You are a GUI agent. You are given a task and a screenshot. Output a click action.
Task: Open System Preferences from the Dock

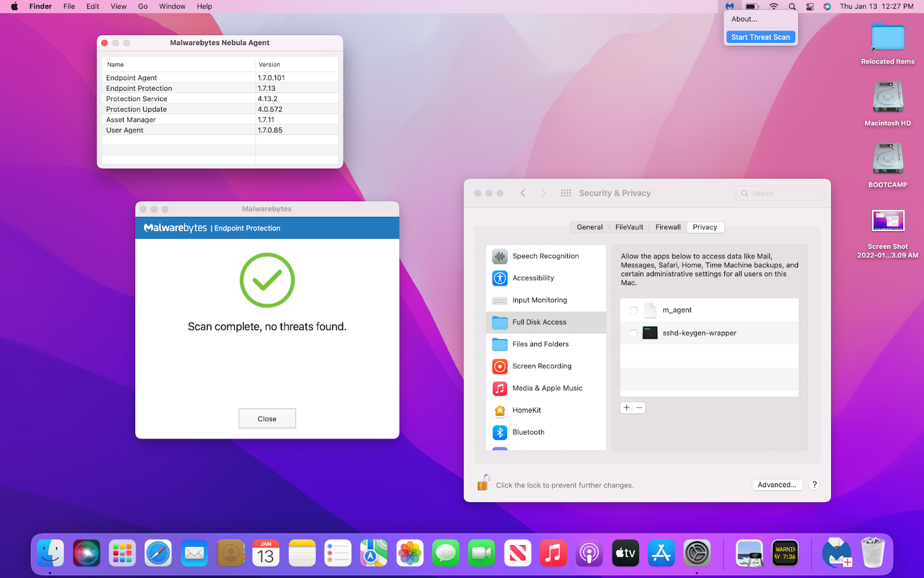(x=697, y=553)
